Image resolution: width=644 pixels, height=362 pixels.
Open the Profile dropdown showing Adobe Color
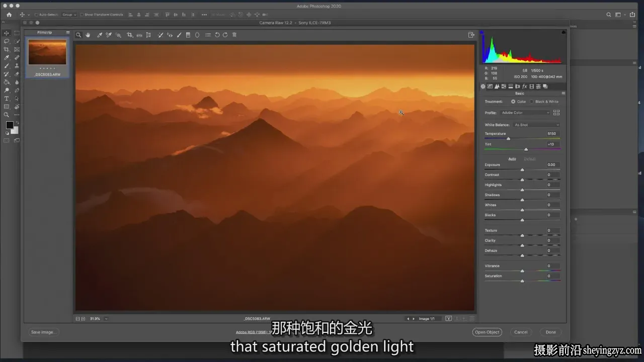click(x=525, y=113)
